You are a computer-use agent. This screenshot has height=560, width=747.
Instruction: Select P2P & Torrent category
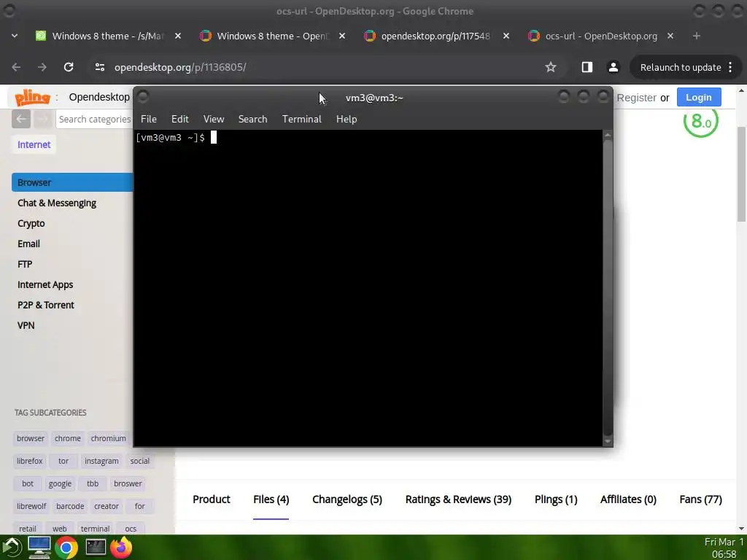[46, 306]
